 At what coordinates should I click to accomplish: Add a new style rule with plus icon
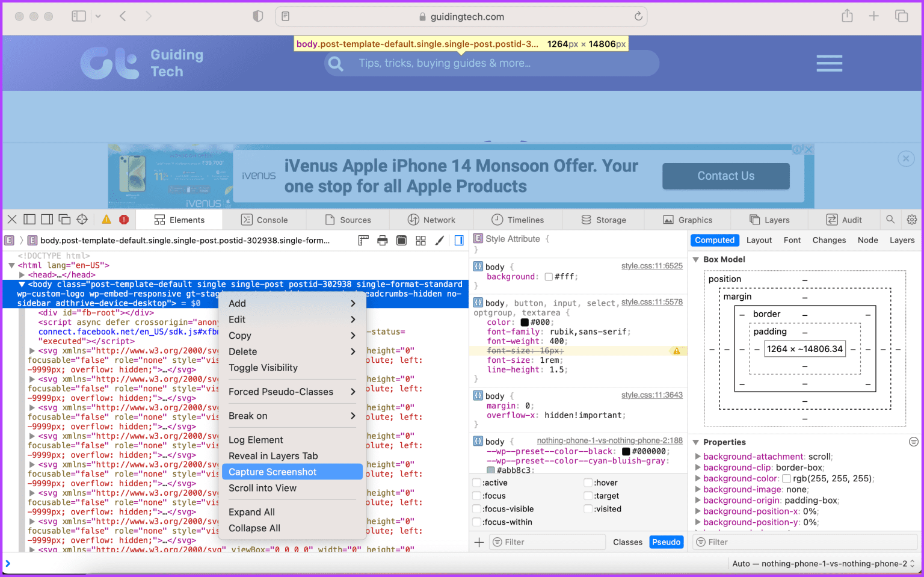479,542
